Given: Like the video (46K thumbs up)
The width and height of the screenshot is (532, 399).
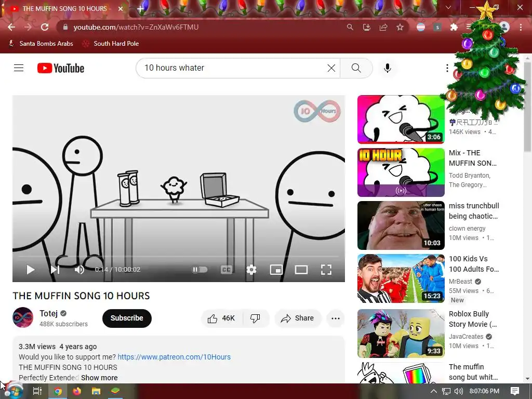Looking at the screenshot, I should [222, 318].
